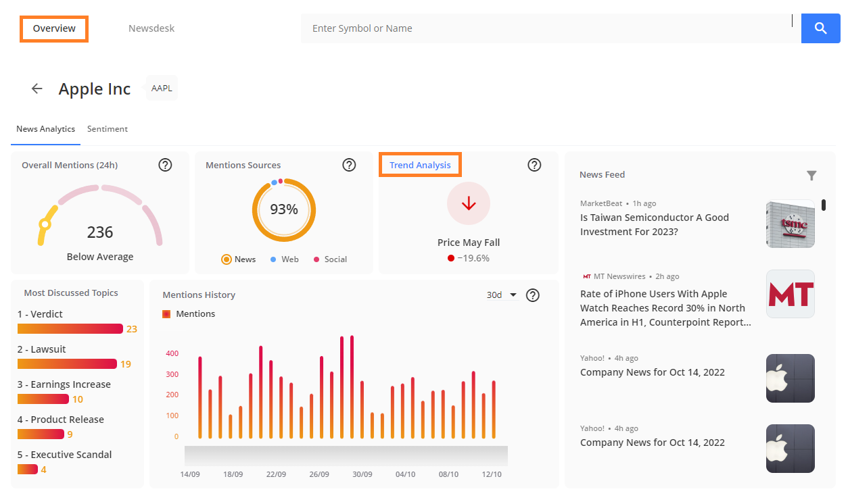Click the blue search magnifier button
Screen dimensions: 848x504
point(820,28)
